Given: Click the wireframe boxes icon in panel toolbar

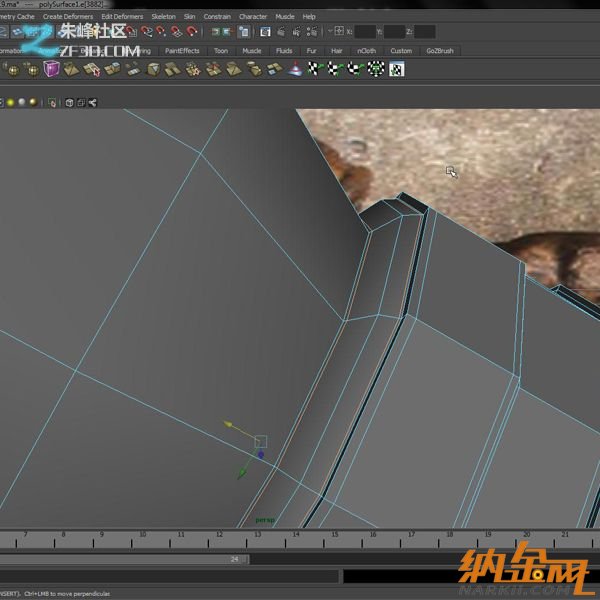Looking at the screenshot, I should pos(81,102).
